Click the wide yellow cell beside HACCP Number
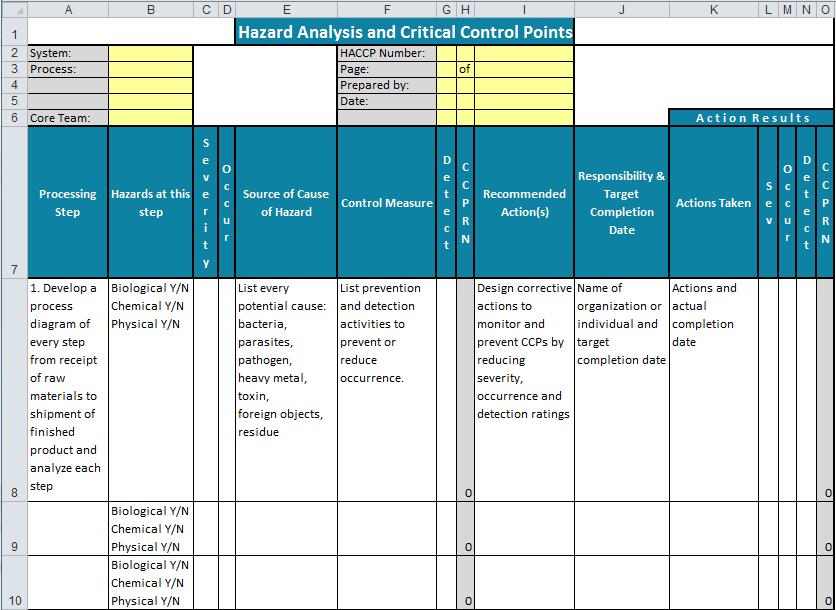Screen dimensions: 836x610 point(524,53)
